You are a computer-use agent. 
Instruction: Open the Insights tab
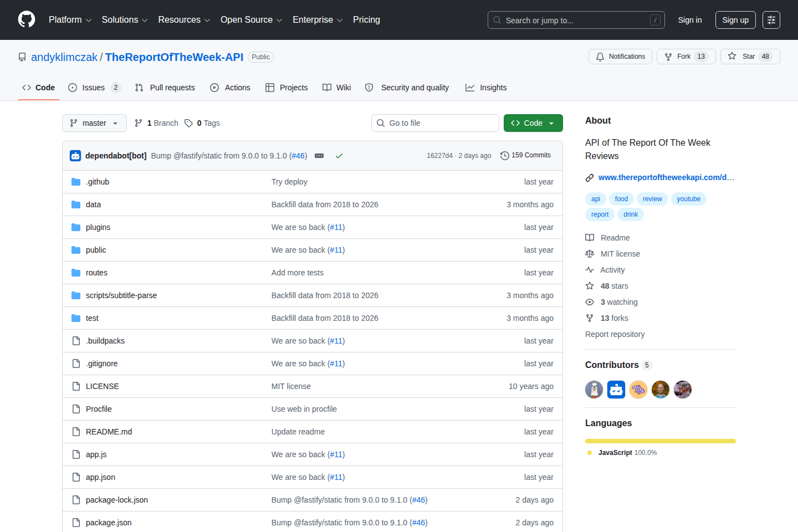click(x=486, y=87)
